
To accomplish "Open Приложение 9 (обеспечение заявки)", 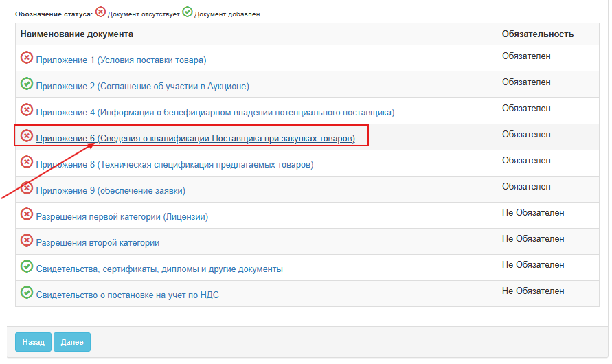I will [111, 191].
